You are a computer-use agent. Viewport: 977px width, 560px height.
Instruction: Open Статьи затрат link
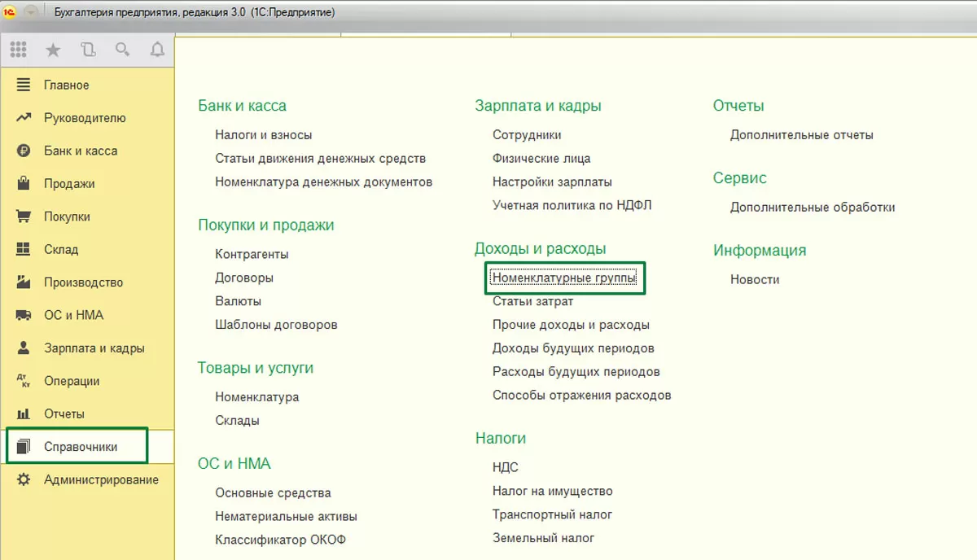(x=533, y=301)
